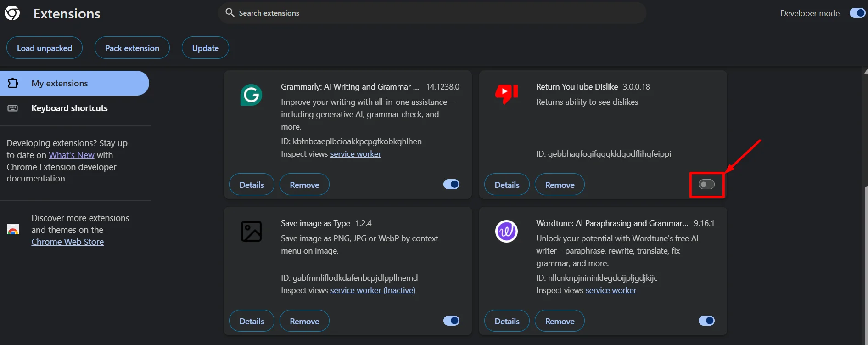868x345 pixels.
Task: Click the Wordtune extension name text
Action: point(612,223)
